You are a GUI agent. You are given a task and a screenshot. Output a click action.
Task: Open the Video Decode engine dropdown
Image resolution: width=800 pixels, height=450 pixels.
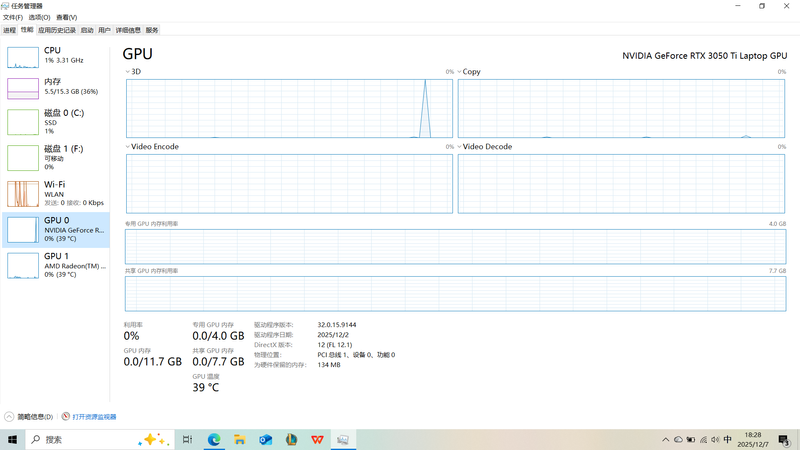460,147
